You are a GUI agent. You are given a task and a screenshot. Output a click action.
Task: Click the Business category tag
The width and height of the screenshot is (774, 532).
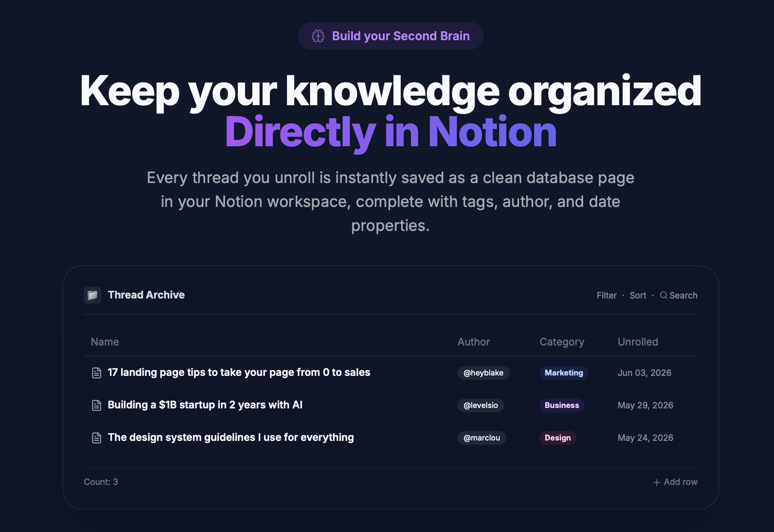[x=561, y=405]
